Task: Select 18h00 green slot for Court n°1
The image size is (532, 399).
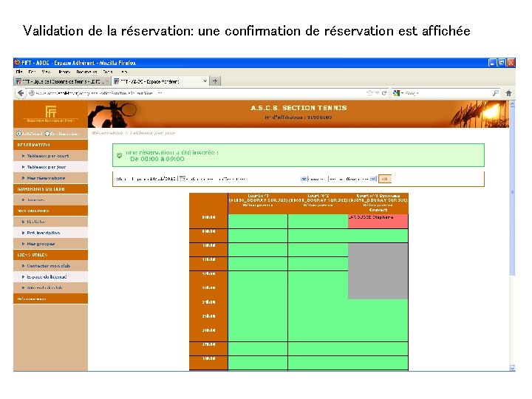Action: coord(258,363)
